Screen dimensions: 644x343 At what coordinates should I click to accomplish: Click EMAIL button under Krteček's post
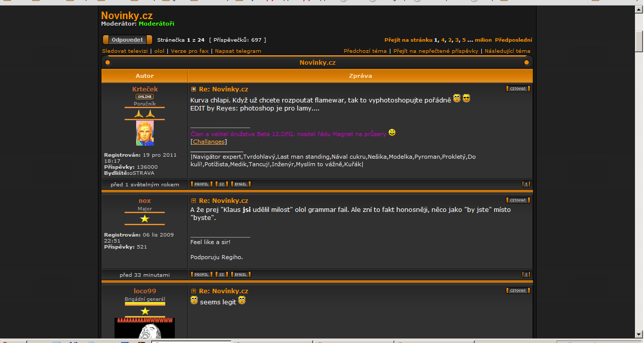(241, 184)
